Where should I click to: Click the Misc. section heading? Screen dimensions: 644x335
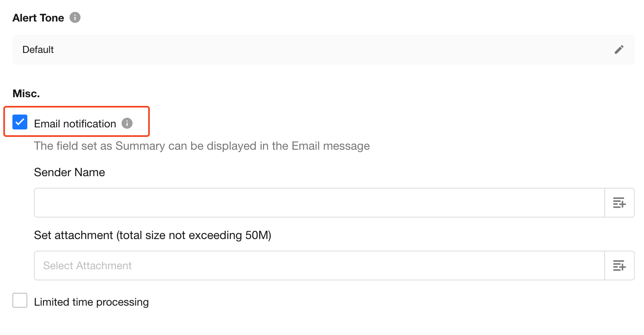coord(26,93)
